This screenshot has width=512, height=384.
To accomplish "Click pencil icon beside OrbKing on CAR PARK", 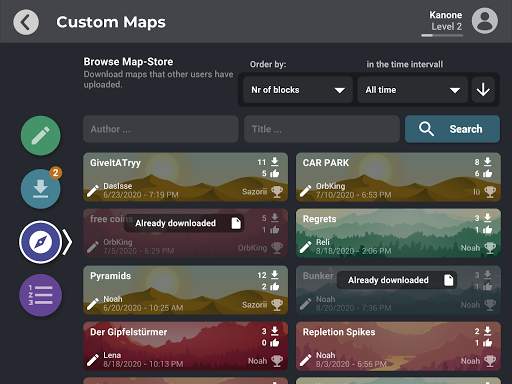I will click(x=305, y=191).
